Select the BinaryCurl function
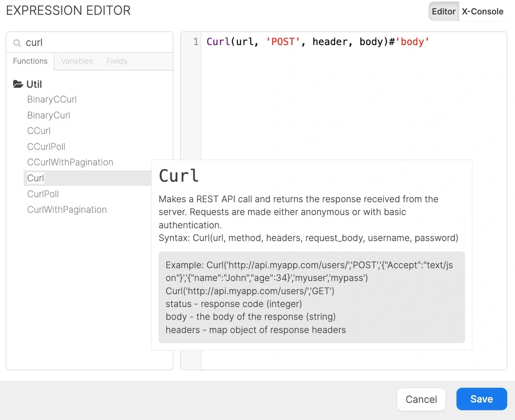The image size is (515, 420). [48, 115]
